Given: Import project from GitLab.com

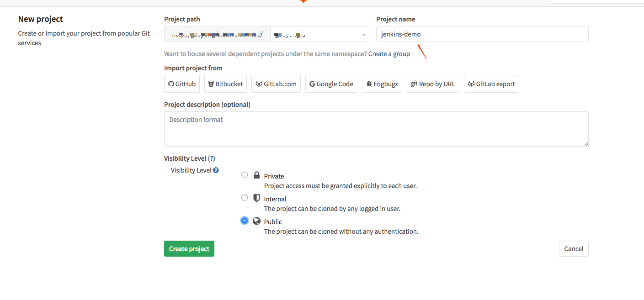Looking at the screenshot, I should point(276,84).
